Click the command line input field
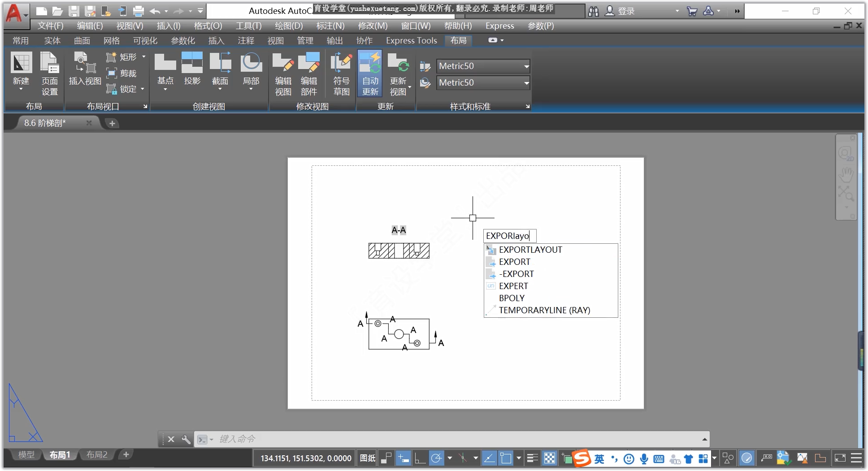 point(457,439)
